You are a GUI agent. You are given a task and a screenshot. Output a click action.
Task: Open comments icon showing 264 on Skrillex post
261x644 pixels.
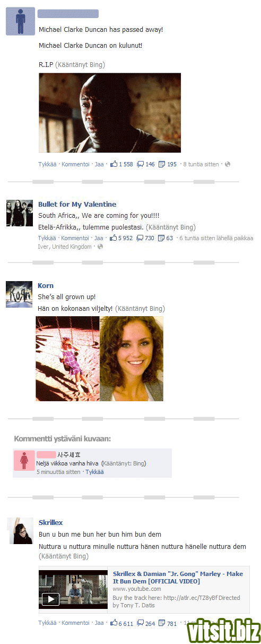(140, 623)
